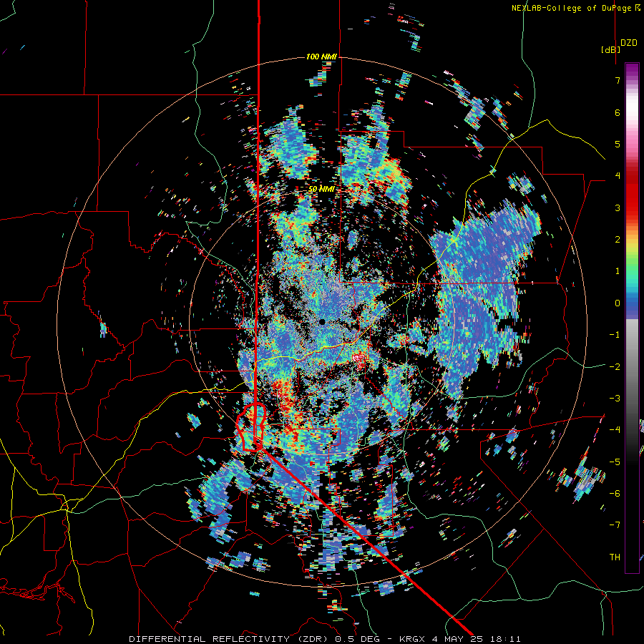Click the red warning polygon outline

click(251, 427)
